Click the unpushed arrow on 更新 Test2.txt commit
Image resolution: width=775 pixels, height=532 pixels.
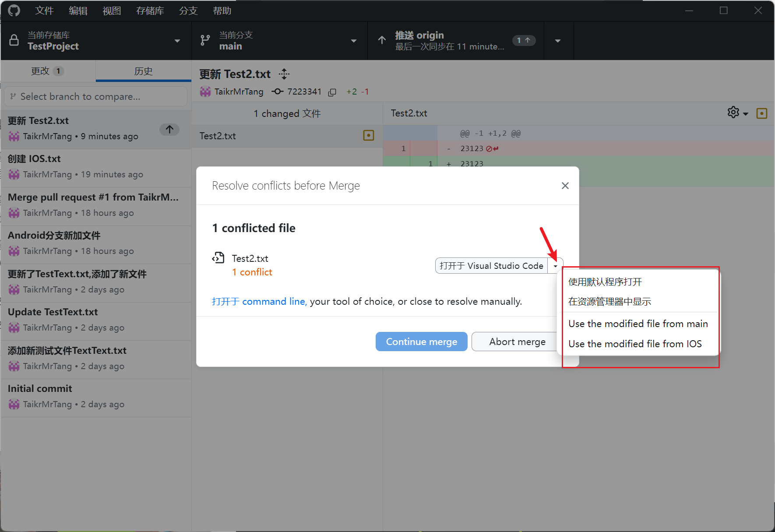(169, 129)
